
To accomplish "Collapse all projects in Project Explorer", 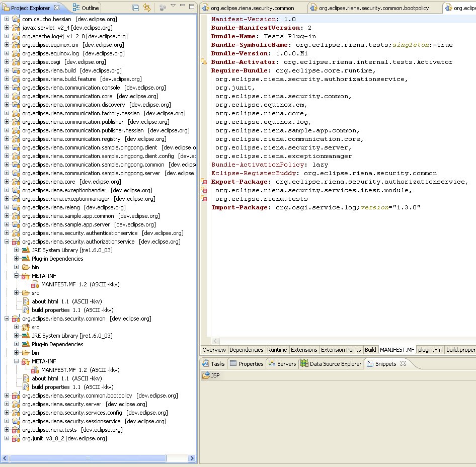I will 136,8.
